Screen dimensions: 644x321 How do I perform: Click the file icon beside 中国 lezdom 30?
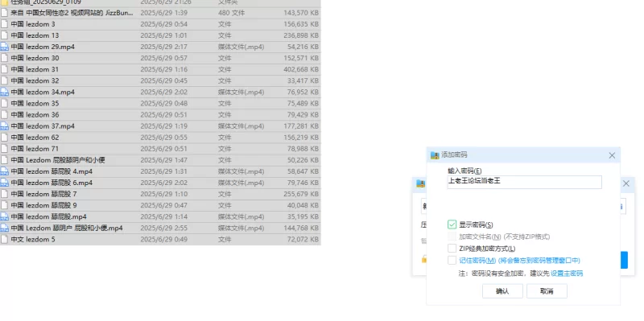pyautogui.click(x=4, y=58)
